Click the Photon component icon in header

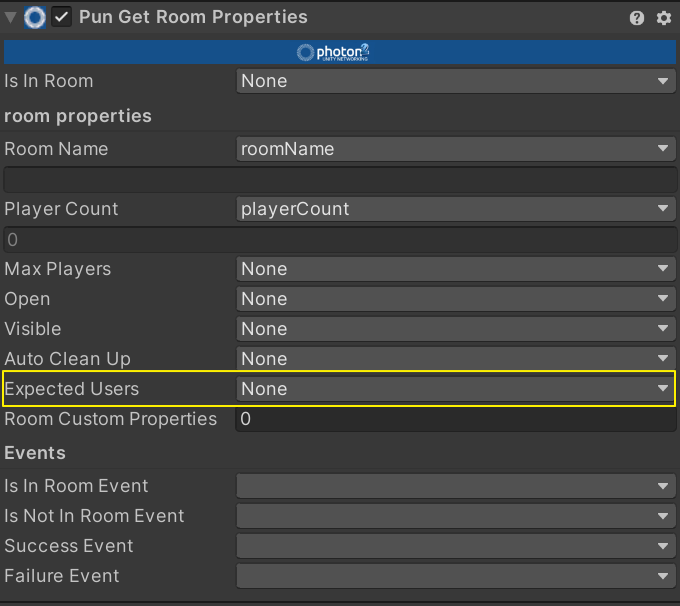pos(35,18)
